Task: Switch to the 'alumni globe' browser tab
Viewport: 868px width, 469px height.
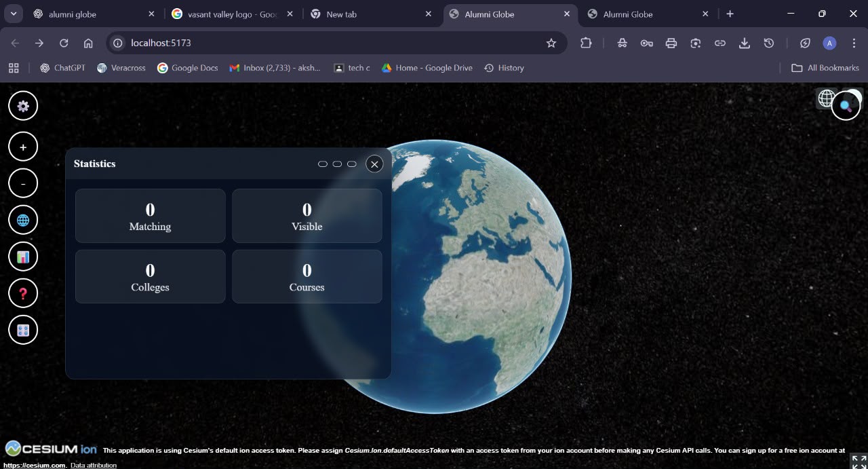Action: click(x=94, y=14)
